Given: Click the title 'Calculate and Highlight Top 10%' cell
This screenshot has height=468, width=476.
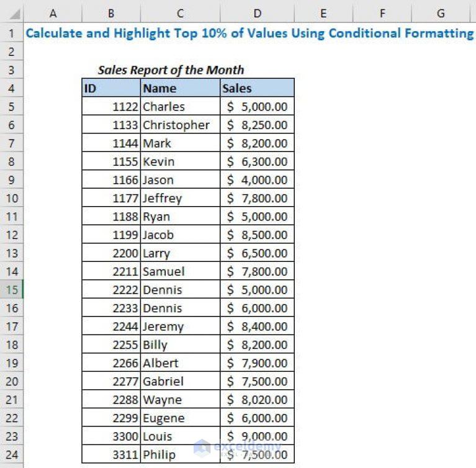Looking at the screenshot, I should pos(249,33).
